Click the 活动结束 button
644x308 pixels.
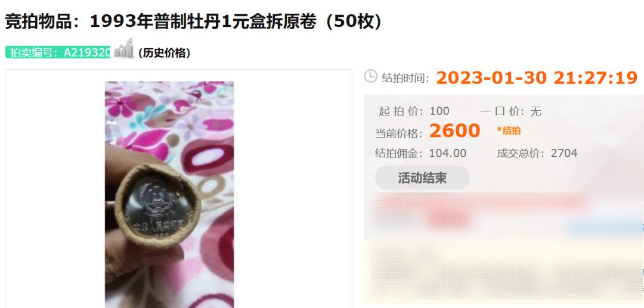coord(422,178)
